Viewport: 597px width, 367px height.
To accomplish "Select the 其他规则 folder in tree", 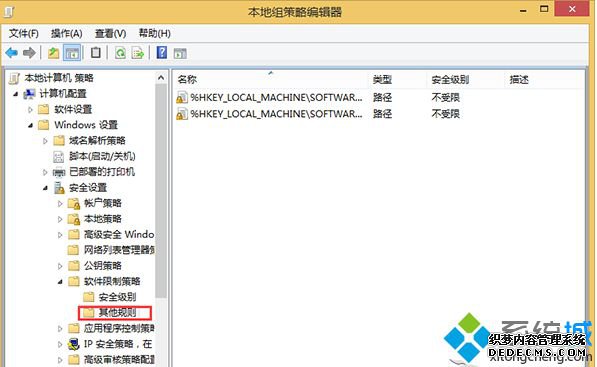I will [x=115, y=313].
